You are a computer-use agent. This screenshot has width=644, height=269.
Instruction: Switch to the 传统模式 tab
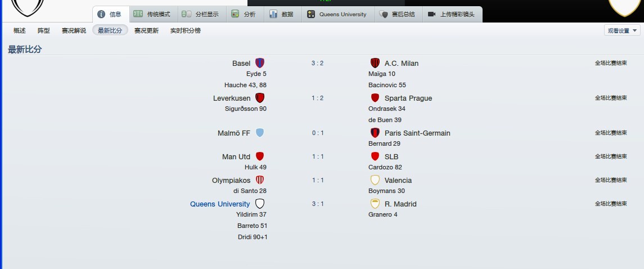[152, 14]
